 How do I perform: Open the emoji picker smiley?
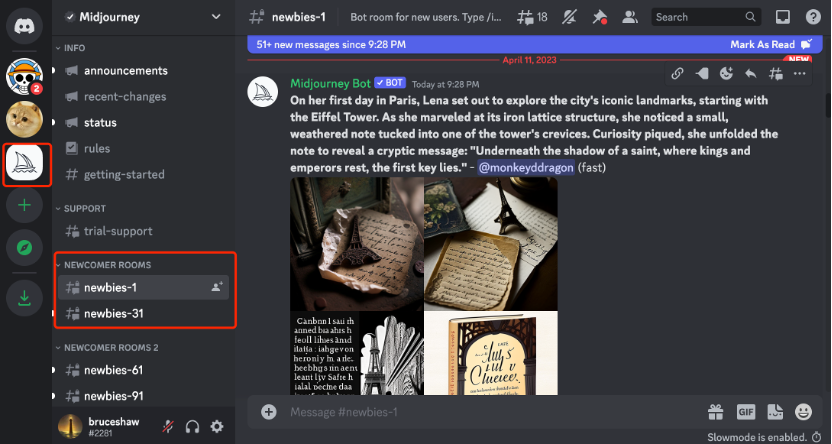tap(803, 412)
